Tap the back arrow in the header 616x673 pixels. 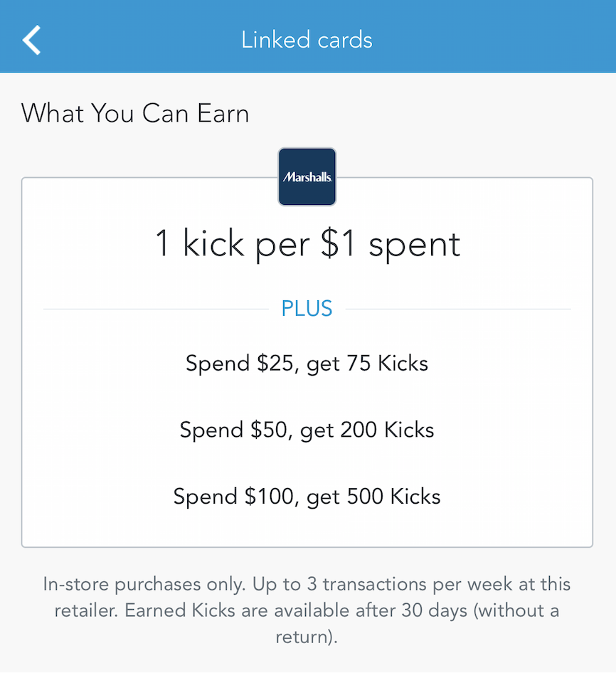[32, 40]
